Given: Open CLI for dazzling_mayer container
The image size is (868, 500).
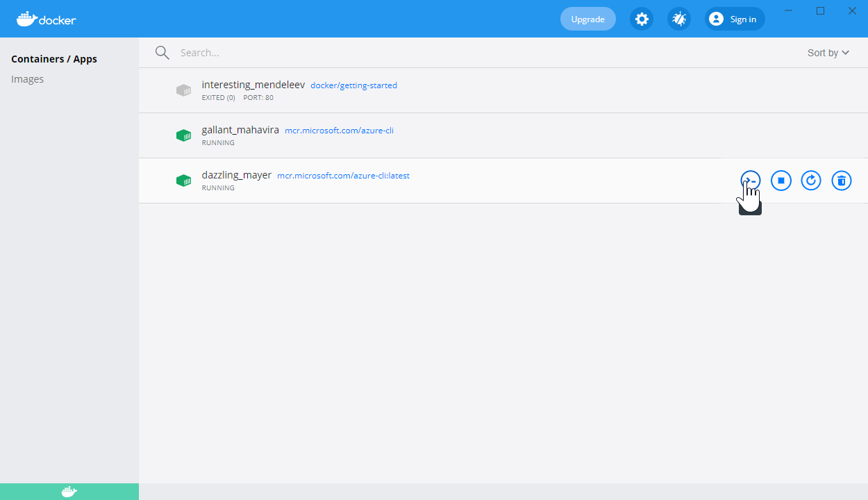Looking at the screenshot, I should click(751, 181).
